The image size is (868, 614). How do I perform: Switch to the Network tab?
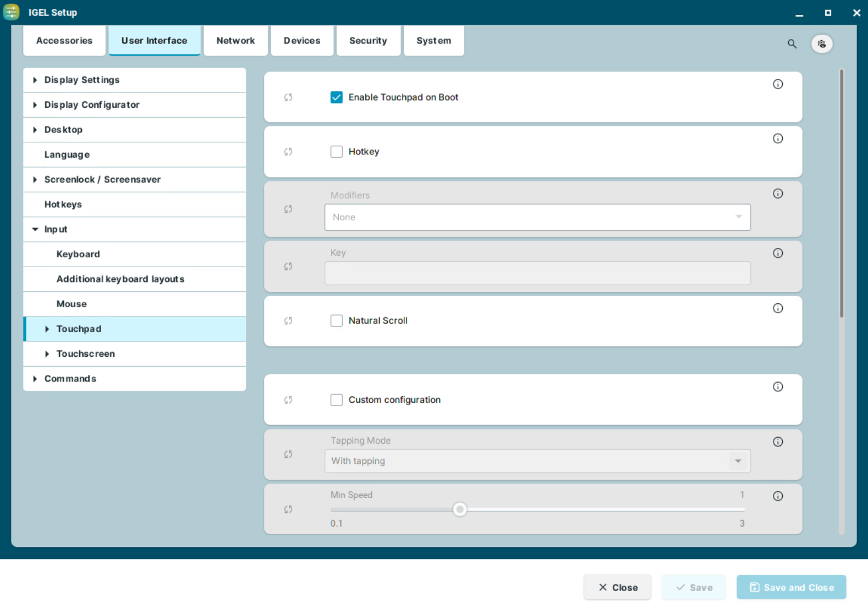(235, 41)
